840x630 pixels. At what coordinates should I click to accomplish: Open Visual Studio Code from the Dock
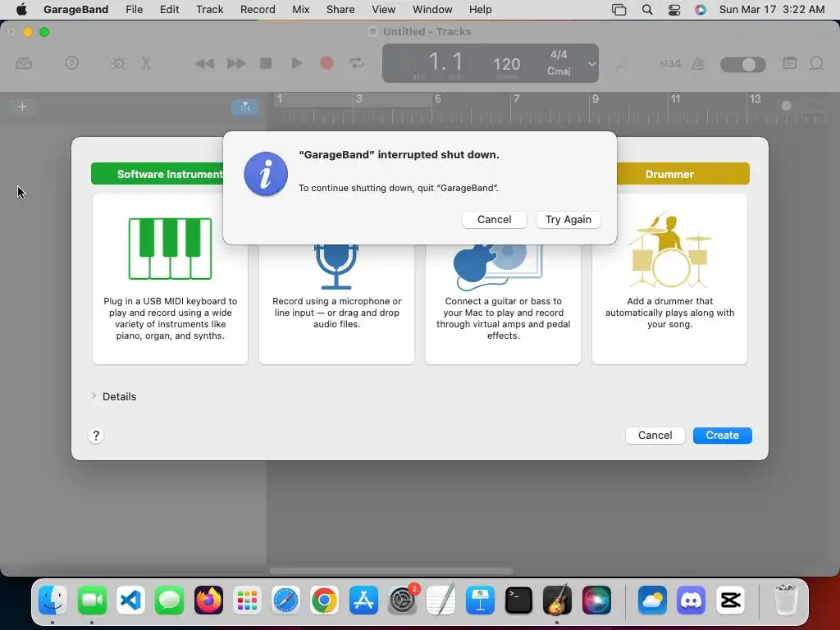130,600
